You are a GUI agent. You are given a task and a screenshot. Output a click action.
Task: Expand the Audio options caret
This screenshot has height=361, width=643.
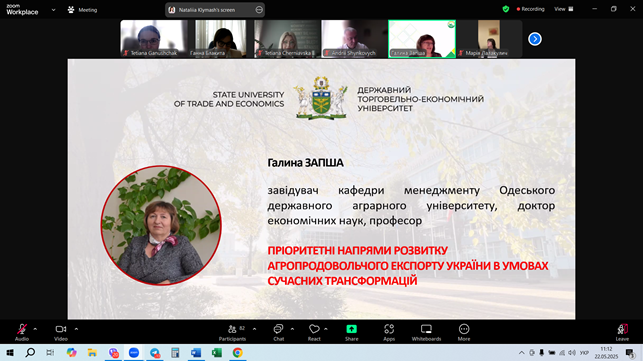point(35,329)
